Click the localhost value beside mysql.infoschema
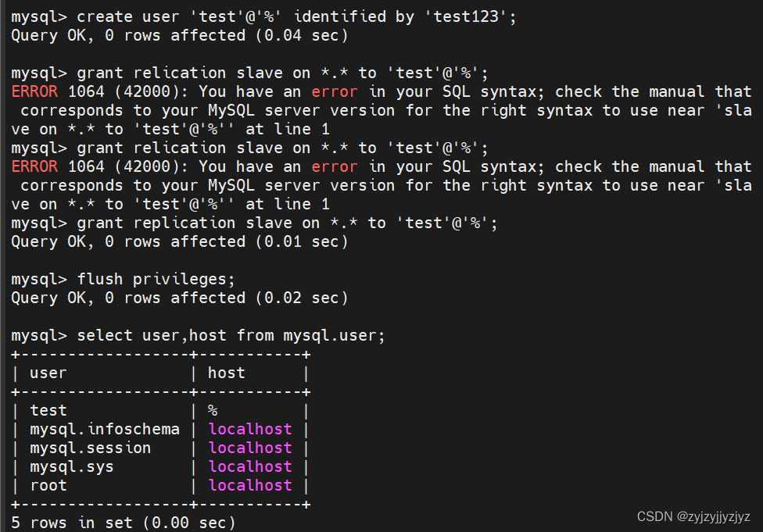Viewport: 763px width, 532px height. click(250, 430)
